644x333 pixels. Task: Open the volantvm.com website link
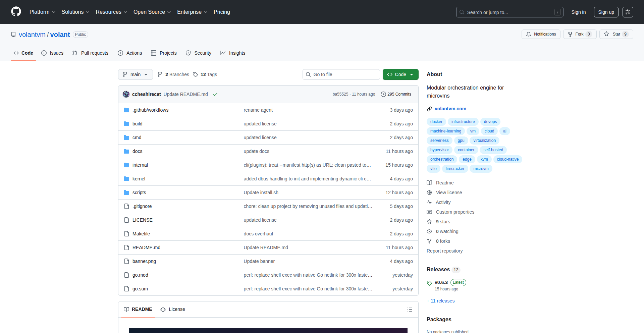coord(450,109)
